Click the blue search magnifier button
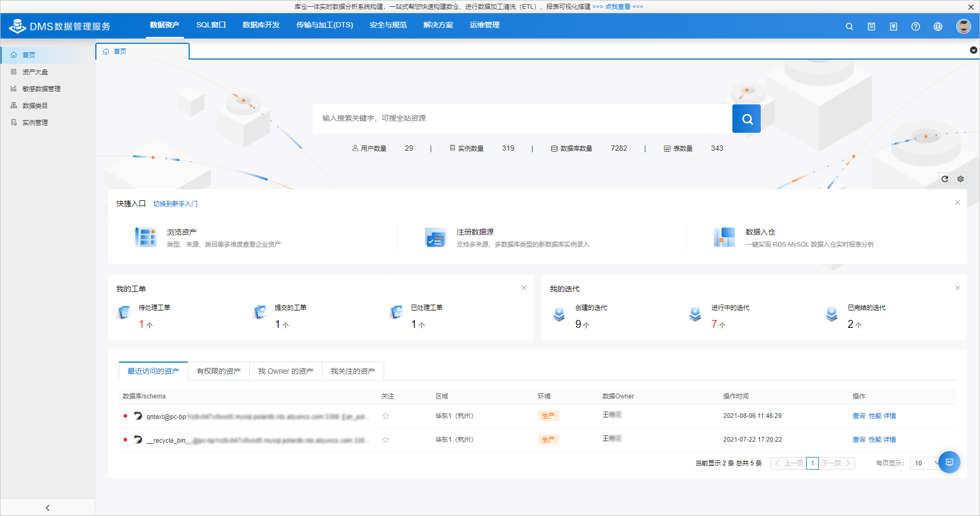Screen dimensions: 980x516 click(x=747, y=119)
